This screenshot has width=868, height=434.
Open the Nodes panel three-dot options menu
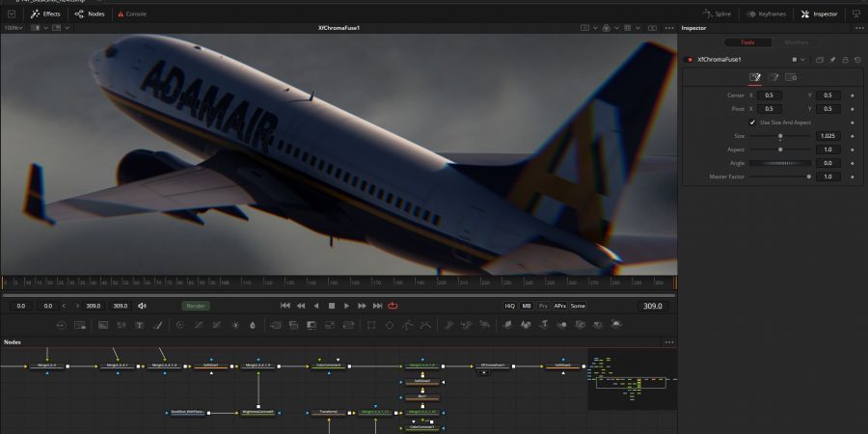tap(669, 342)
